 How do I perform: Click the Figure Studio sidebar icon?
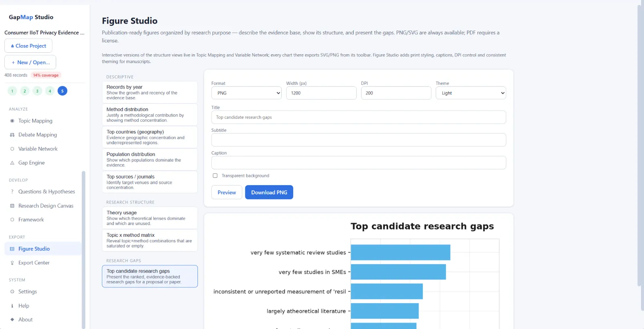(12, 249)
